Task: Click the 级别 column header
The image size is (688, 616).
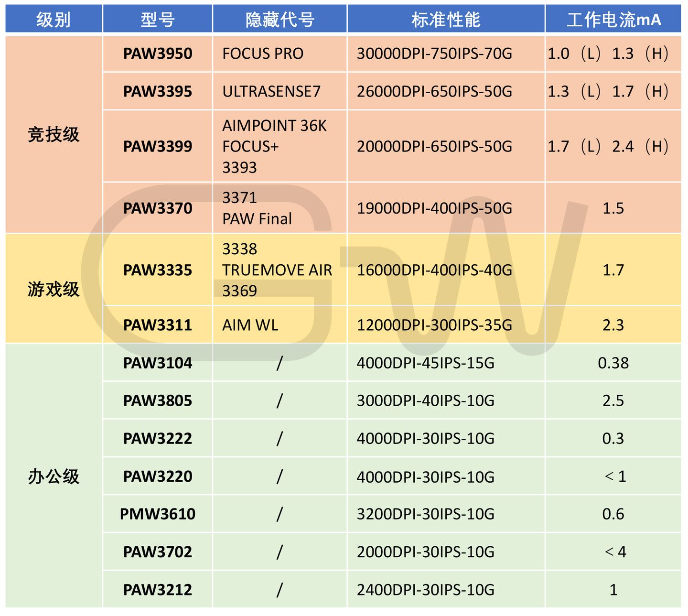Action: click(x=54, y=20)
